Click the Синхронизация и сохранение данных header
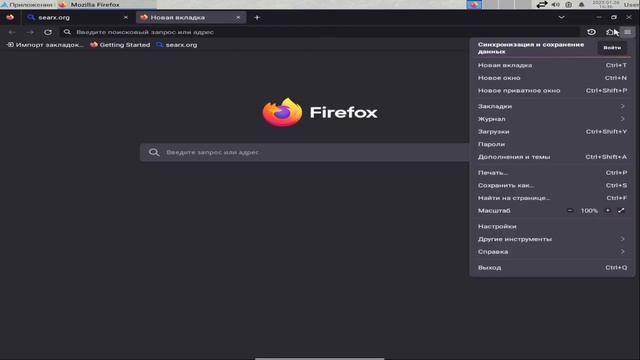 pyautogui.click(x=531, y=48)
